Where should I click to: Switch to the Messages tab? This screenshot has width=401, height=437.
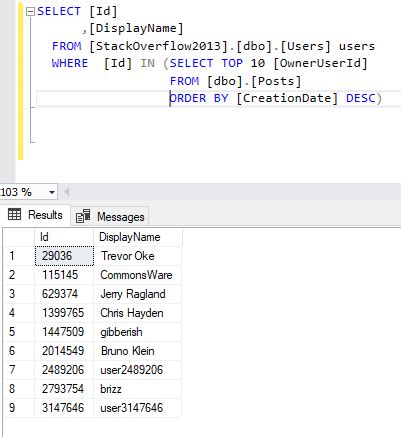pyautogui.click(x=110, y=217)
